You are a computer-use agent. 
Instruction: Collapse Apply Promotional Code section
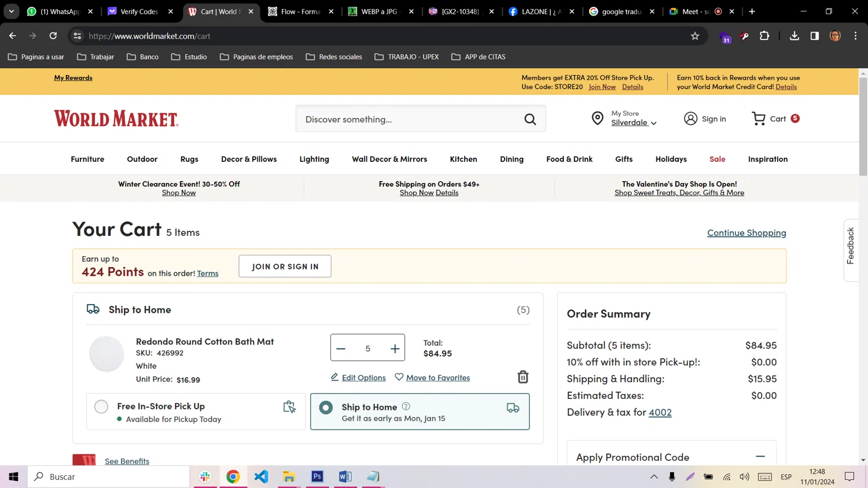[x=760, y=457]
